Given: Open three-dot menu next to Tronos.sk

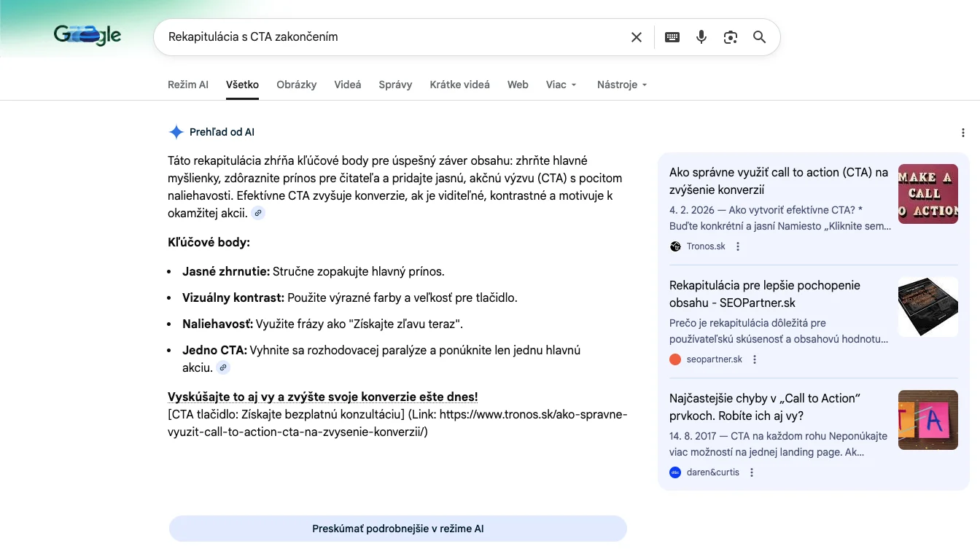Looking at the screenshot, I should click(738, 246).
